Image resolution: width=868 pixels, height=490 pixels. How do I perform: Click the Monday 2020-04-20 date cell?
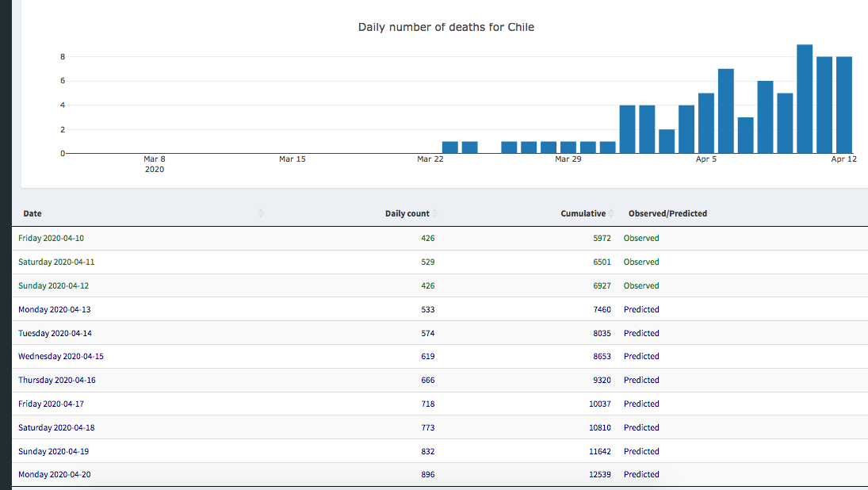(x=55, y=474)
